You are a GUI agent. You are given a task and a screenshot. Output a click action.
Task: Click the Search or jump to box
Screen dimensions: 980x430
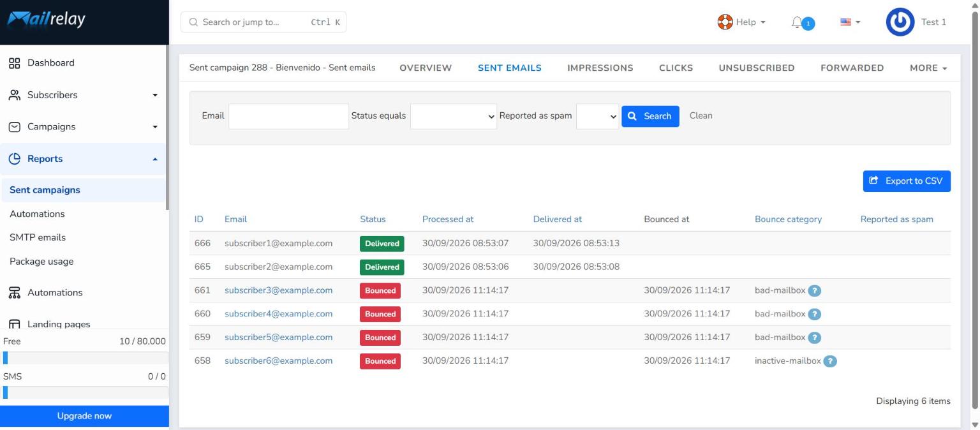(x=264, y=22)
